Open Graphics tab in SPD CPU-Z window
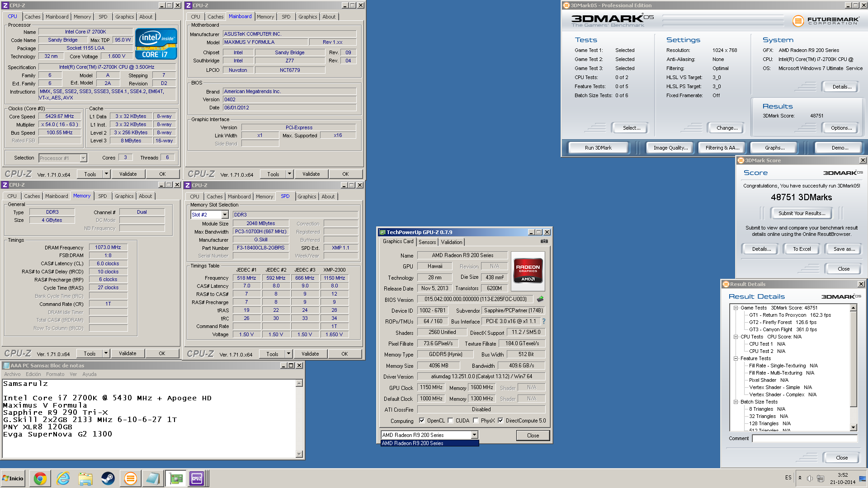This screenshot has width=868, height=488. [x=307, y=197]
